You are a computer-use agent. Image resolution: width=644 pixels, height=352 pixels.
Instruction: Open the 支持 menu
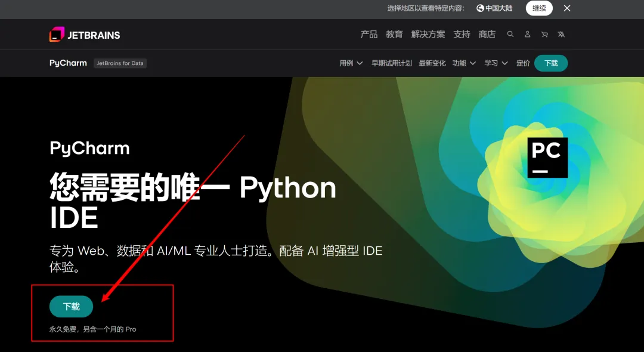pyautogui.click(x=462, y=35)
